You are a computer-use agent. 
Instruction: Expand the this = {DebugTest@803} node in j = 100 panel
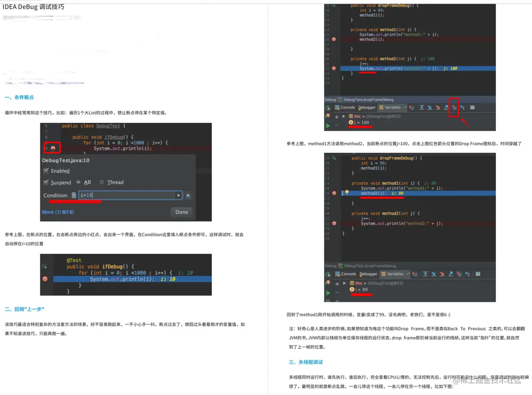tap(344, 117)
